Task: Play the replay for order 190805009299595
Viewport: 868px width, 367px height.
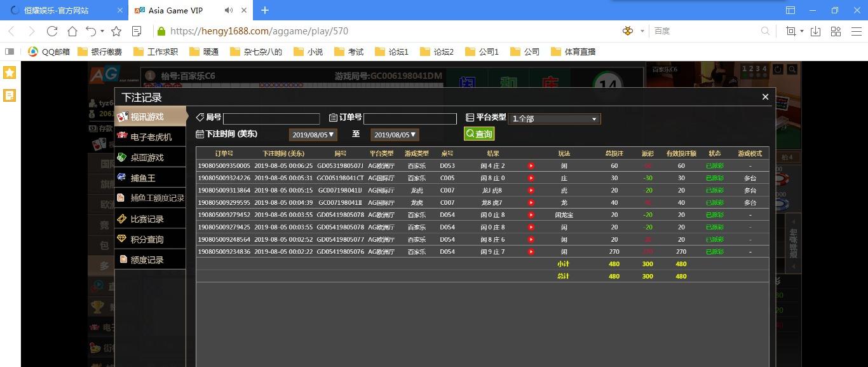Action: click(x=531, y=203)
